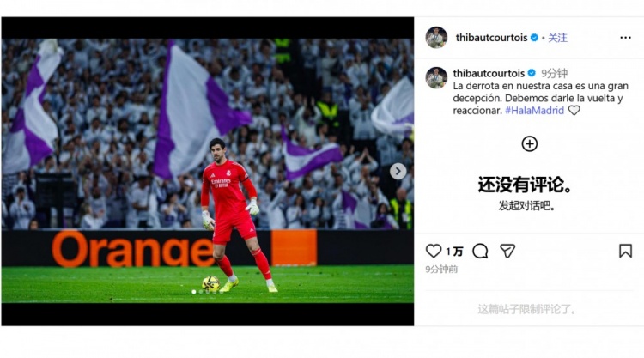Open the comment bubble icon
Screen dimensions: 644x358
[480, 251]
